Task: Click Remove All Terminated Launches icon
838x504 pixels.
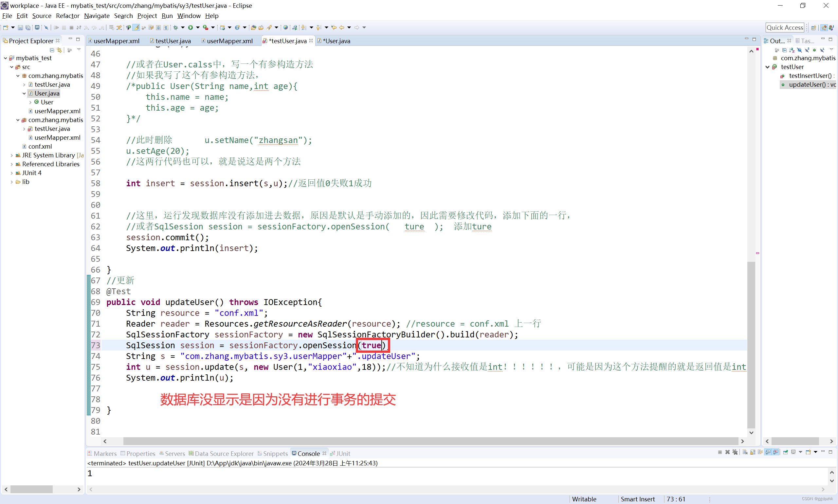Action: coord(735,452)
